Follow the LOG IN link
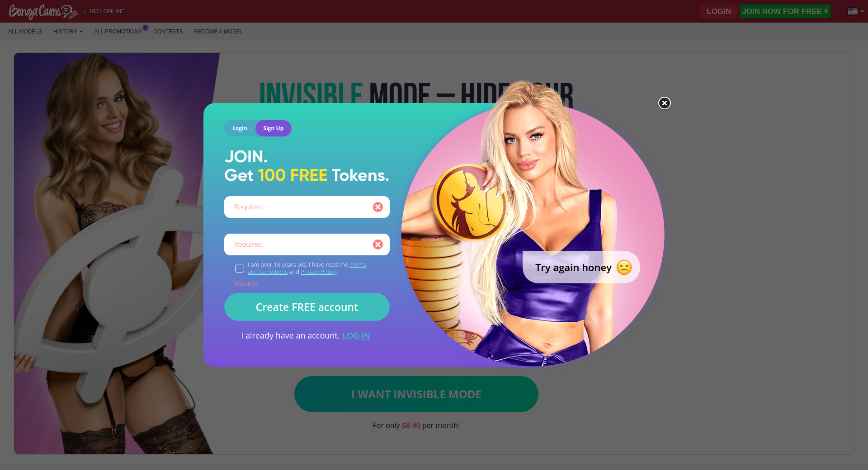The image size is (868, 470). pyautogui.click(x=356, y=335)
